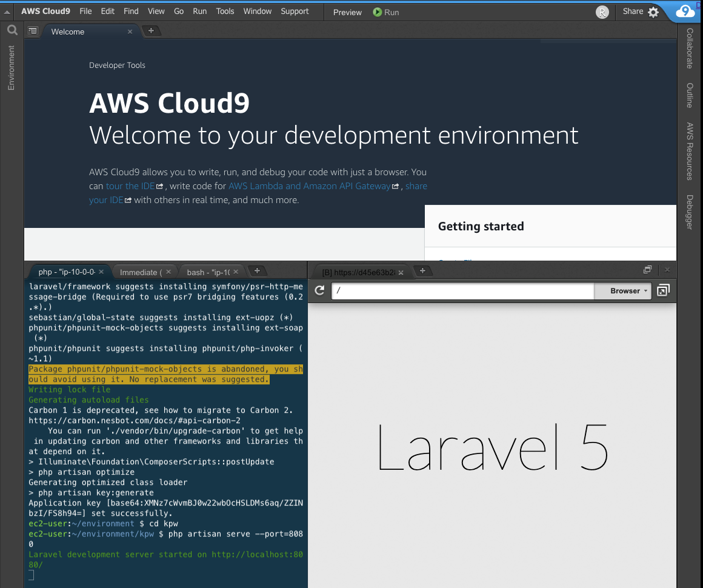Click the green Run play icon
Screen dimensions: 703x588
378,12
